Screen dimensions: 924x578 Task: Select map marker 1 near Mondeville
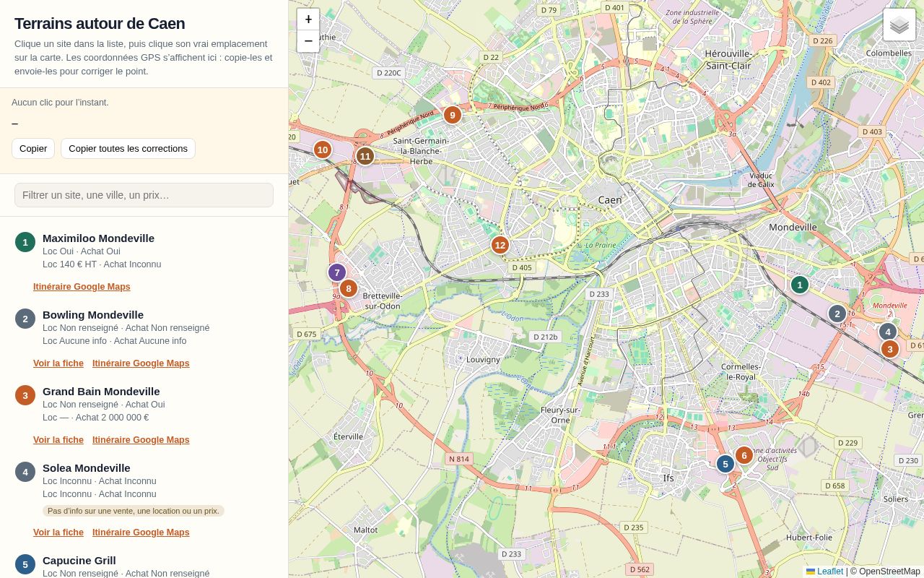[x=799, y=285]
